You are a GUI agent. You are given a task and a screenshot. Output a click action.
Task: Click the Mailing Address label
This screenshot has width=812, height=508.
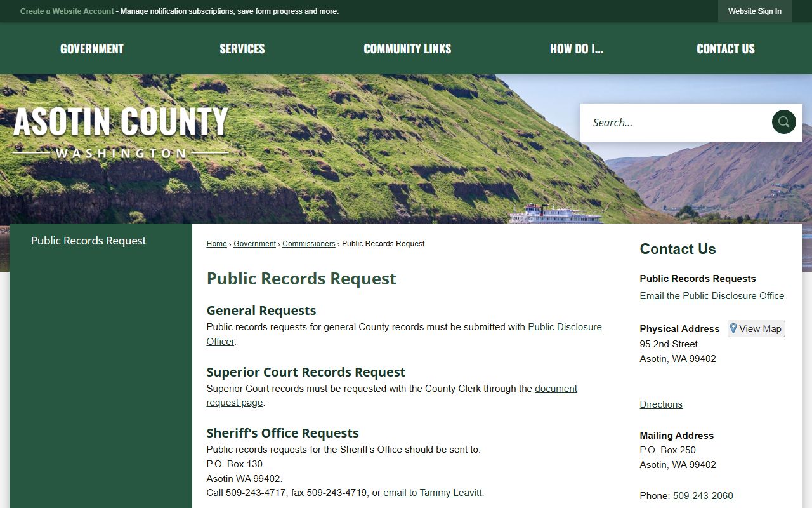click(677, 436)
